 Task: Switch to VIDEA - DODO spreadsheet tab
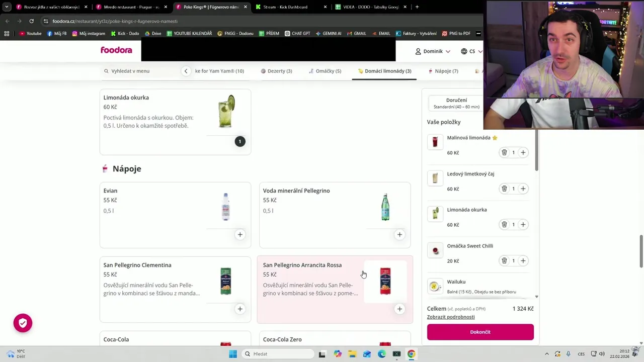click(x=371, y=7)
